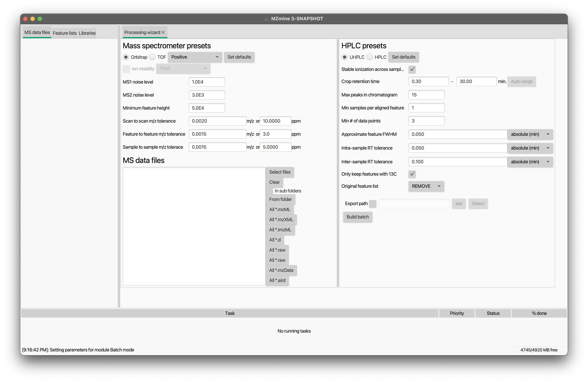Screen dimensions: 588x382
Task: Select the Orbitrap radio button
Action: [x=126, y=57]
